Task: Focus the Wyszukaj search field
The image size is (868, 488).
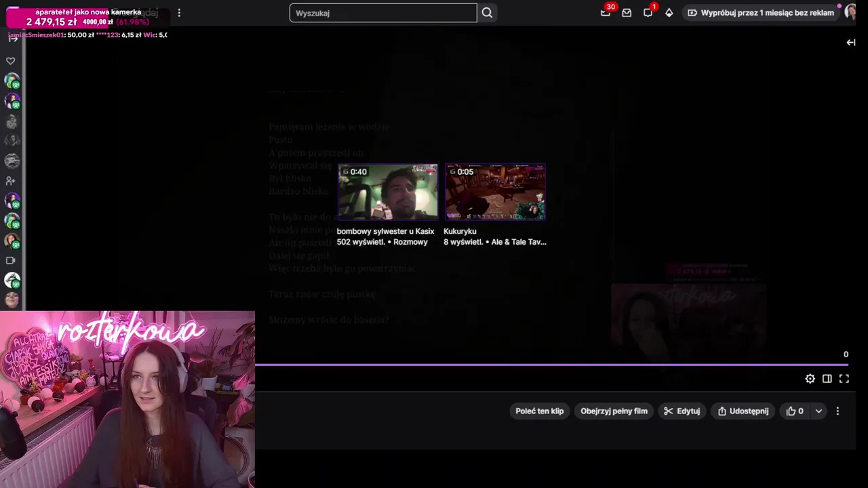Action: tap(383, 13)
